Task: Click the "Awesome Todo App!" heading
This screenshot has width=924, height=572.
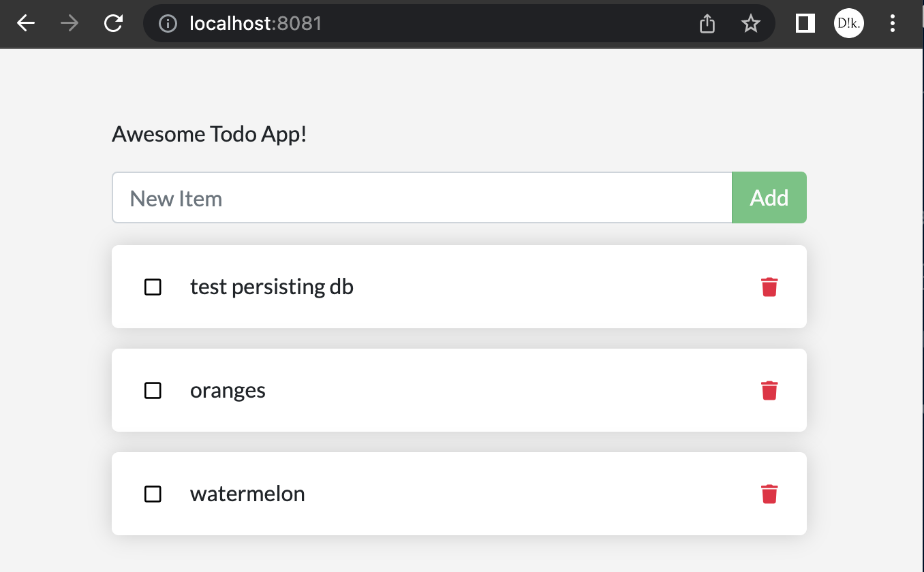Action: click(x=209, y=133)
